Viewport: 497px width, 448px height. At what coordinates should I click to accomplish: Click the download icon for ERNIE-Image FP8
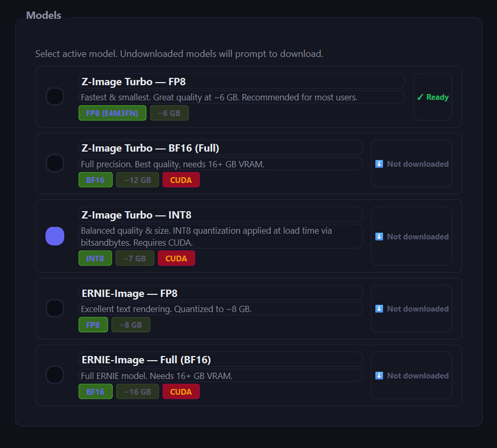pyautogui.click(x=379, y=309)
